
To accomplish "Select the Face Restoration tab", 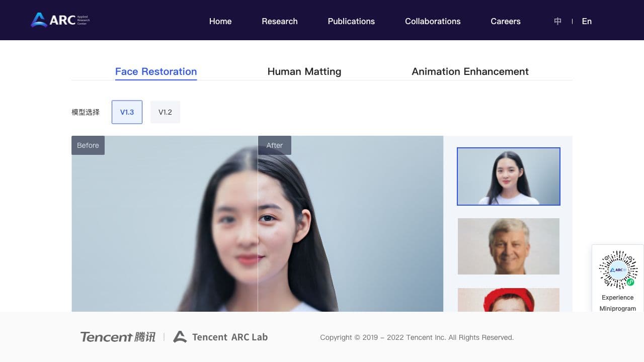I will 156,71.
